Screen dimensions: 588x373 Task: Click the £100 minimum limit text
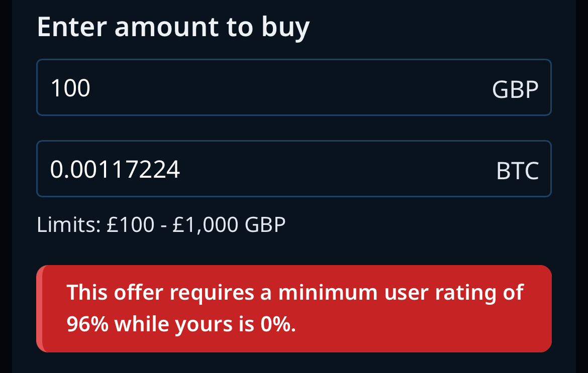[131, 224]
